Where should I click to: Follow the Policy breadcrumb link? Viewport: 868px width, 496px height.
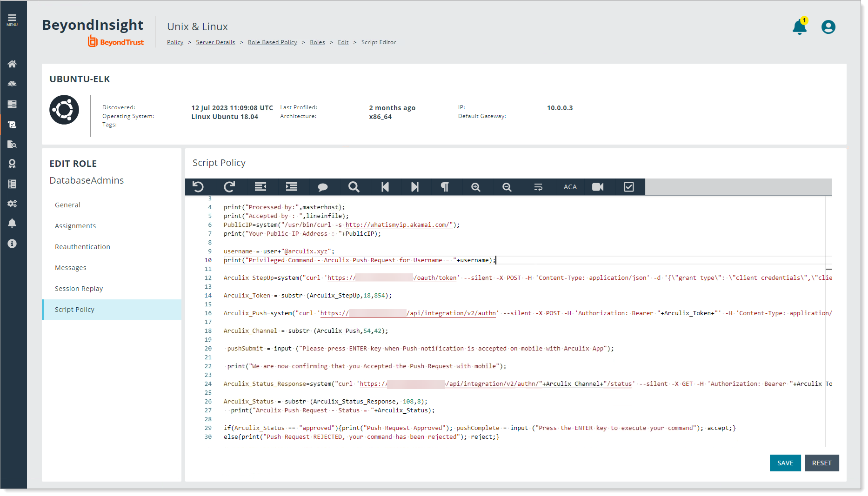[x=175, y=42]
